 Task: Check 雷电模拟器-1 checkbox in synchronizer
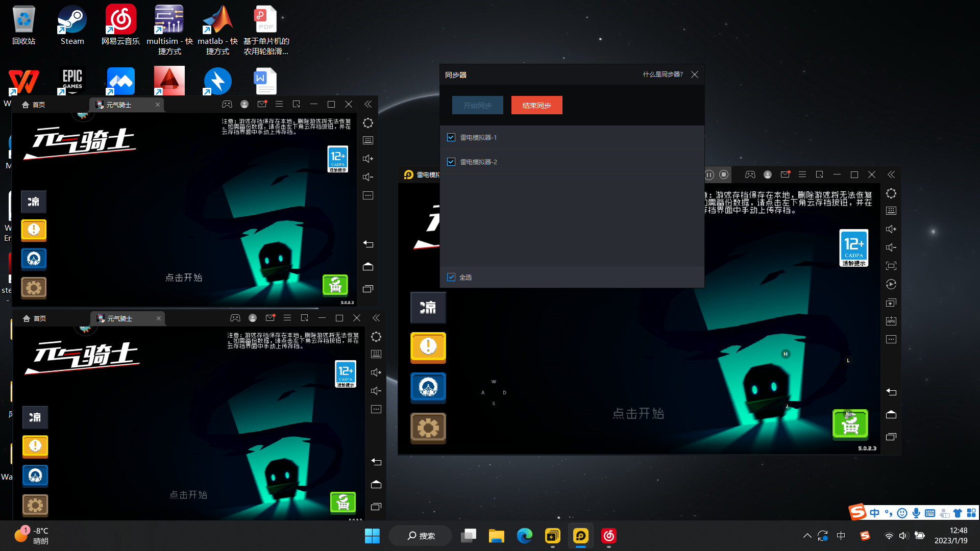point(451,137)
